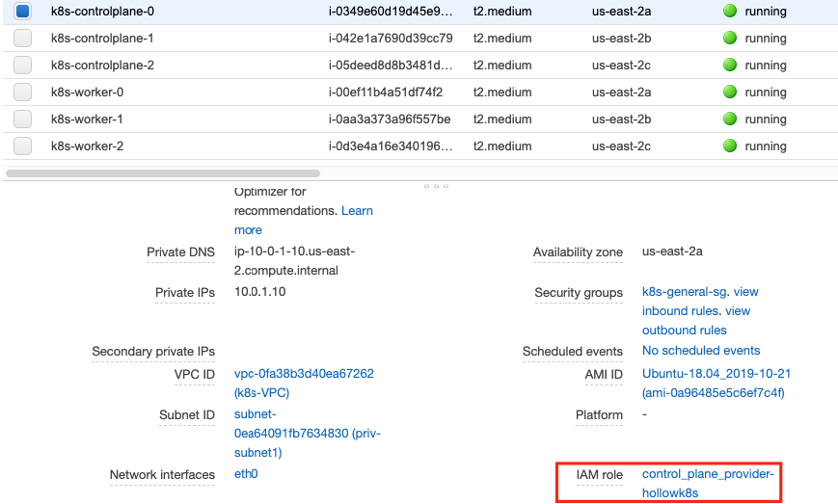Click the view outbound rules link
The height and width of the screenshot is (504, 838).
684,331
